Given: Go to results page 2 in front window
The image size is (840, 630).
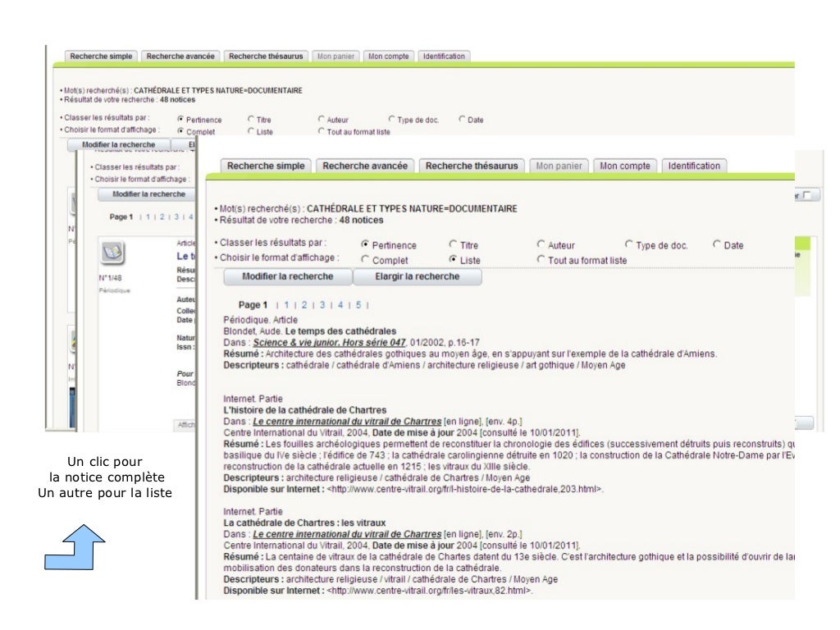Looking at the screenshot, I should (304, 305).
